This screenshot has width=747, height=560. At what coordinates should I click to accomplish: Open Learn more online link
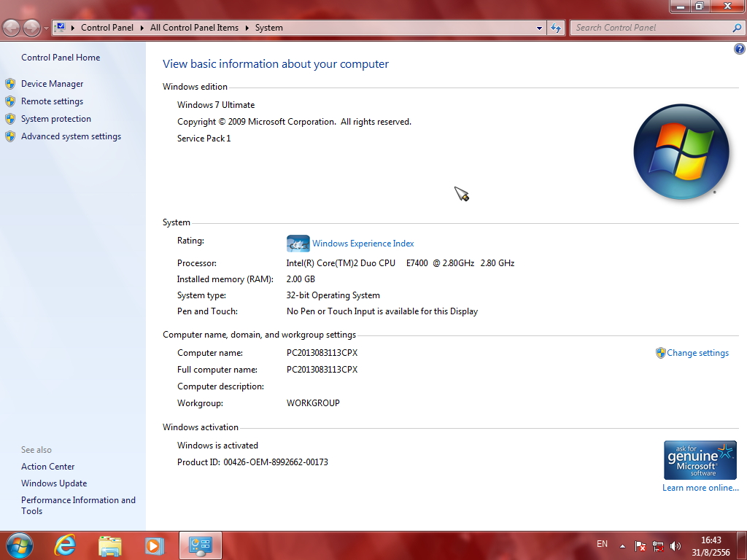coord(700,488)
